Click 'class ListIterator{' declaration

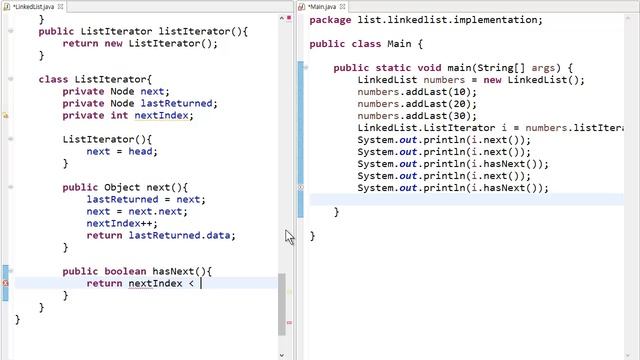pyautogui.click(x=95, y=79)
